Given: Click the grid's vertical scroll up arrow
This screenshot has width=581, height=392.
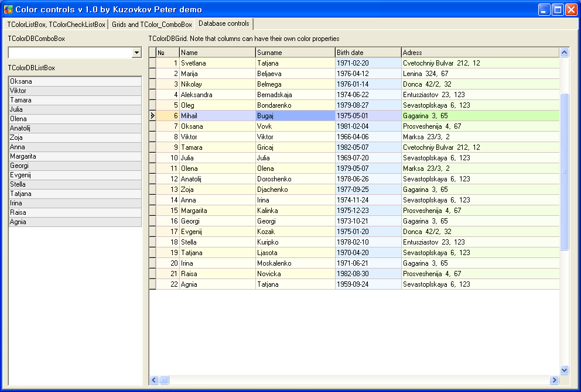Looking at the screenshot, I should click(565, 53).
